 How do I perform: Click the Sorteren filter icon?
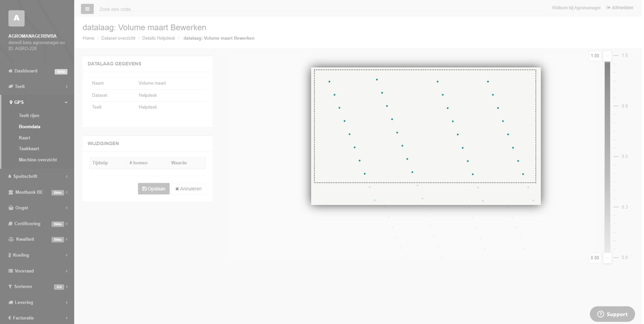tap(10, 286)
